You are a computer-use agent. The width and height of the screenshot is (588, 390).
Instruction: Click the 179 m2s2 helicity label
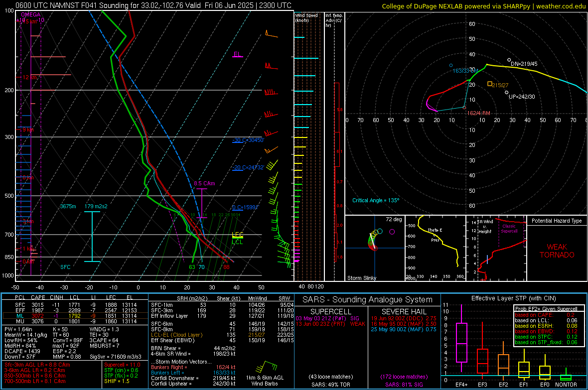[96, 206]
